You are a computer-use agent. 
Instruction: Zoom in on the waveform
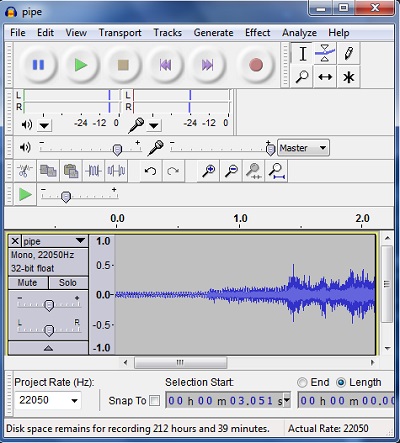209,171
